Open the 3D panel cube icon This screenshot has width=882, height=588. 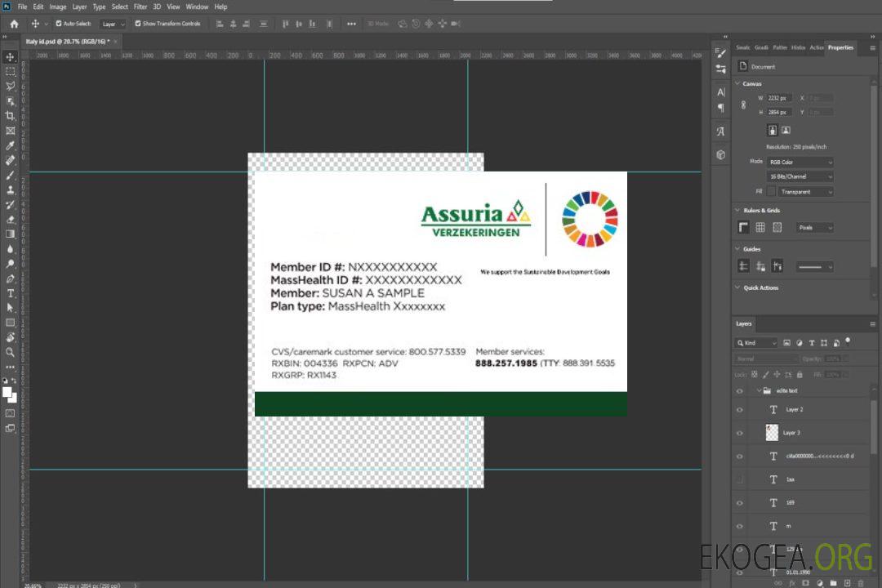(x=721, y=154)
